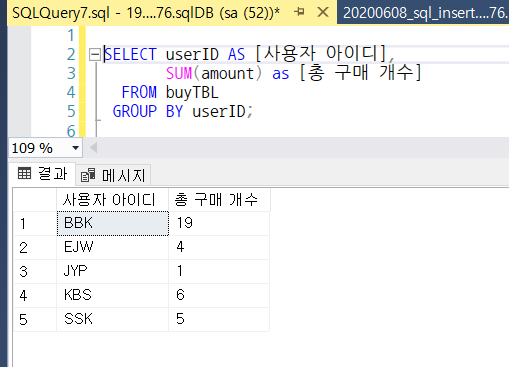Switch to the 20200608_sql_insert tab
Screen dimensions: 509x367
point(423,13)
